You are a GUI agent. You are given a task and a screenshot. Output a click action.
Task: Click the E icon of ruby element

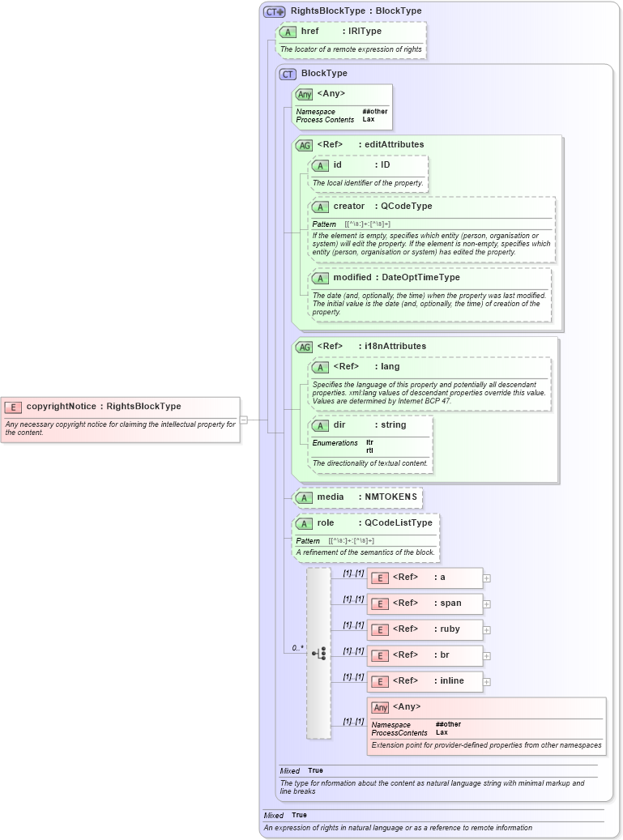(x=380, y=629)
